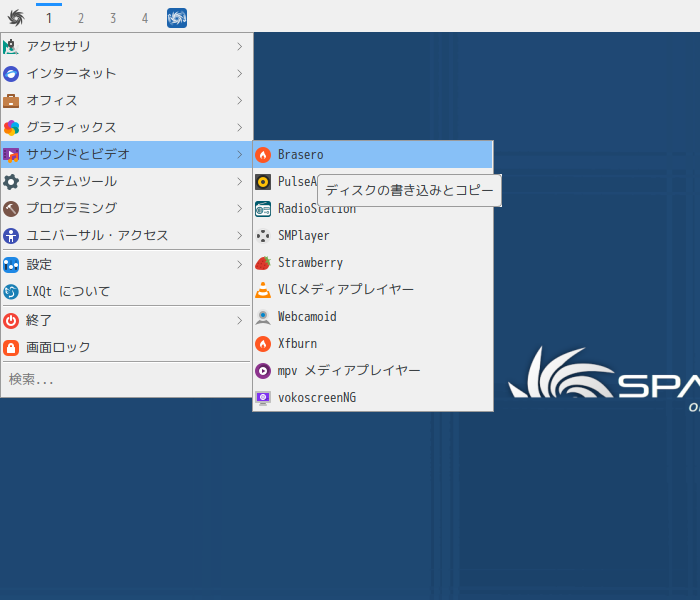Click the Brasero flame icon

tap(263, 155)
